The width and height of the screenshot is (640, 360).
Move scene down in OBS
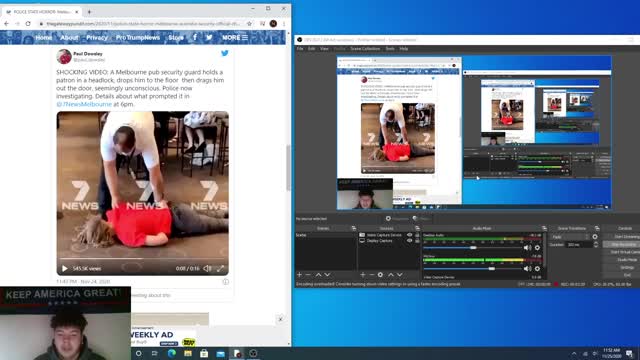click(x=327, y=275)
